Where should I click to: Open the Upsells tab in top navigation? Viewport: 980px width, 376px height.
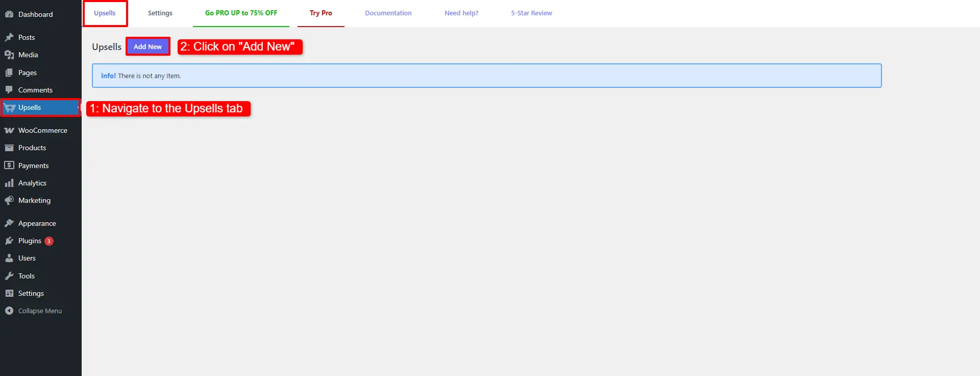coord(105,13)
